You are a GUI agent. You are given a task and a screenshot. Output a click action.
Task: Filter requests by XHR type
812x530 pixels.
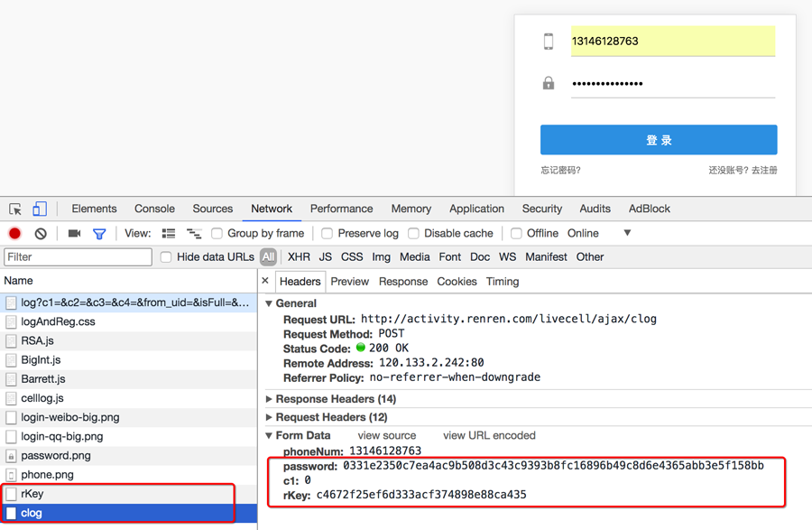[x=299, y=257]
